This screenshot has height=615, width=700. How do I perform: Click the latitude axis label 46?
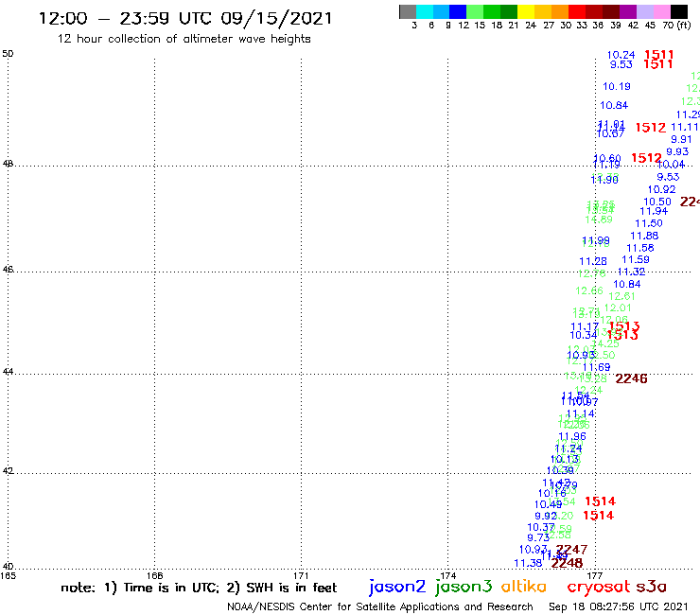tap(8, 270)
